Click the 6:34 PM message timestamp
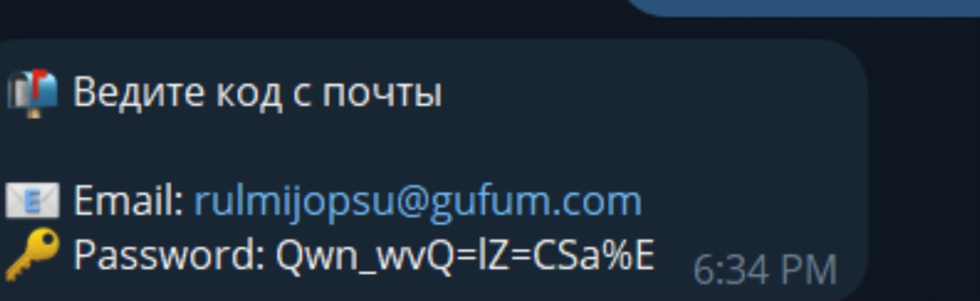 point(765,270)
